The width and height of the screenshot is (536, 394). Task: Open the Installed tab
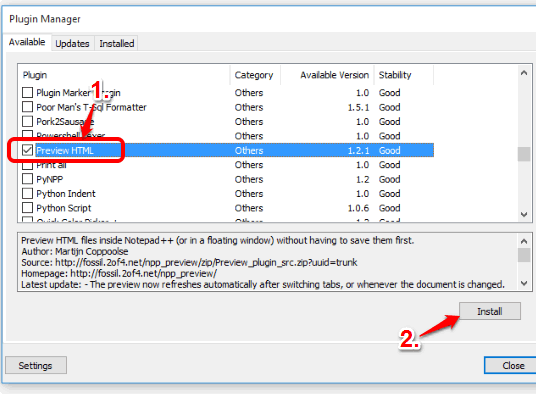tap(117, 43)
